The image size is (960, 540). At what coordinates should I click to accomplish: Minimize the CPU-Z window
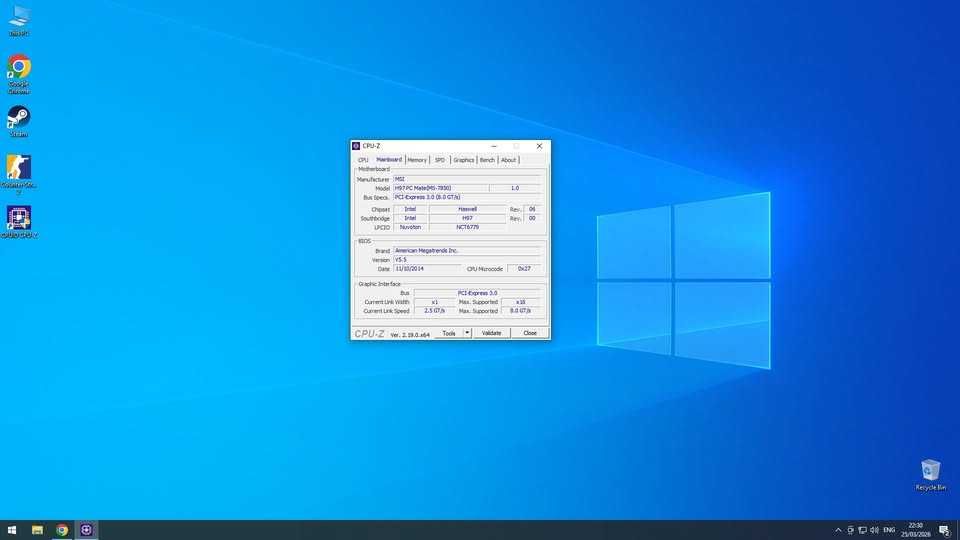[494, 146]
